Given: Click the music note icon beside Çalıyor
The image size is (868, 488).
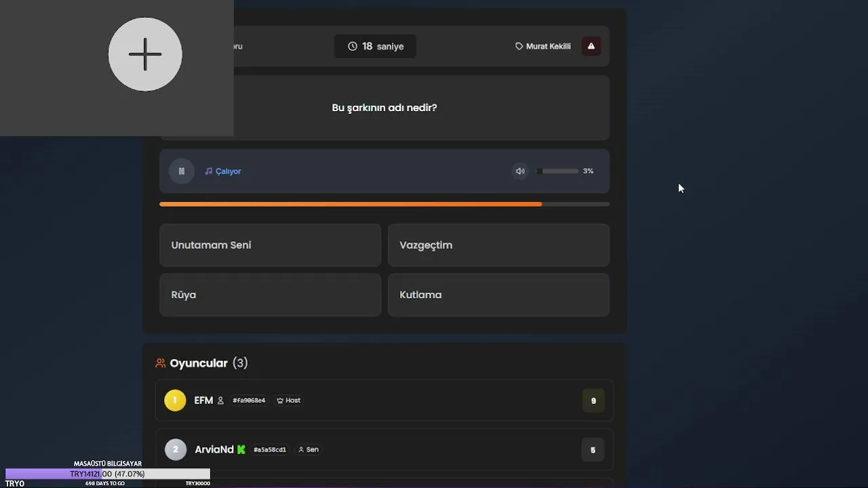Looking at the screenshot, I should (x=209, y=171).
